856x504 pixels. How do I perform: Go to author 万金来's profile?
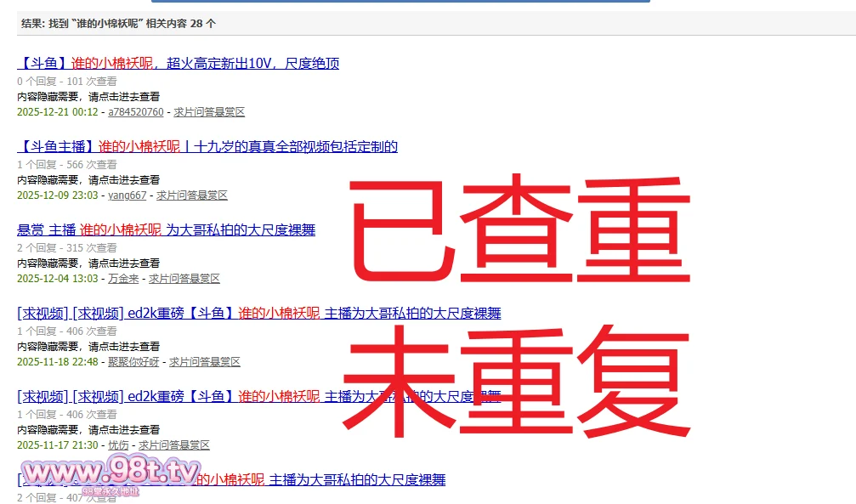tap(123, 279)
